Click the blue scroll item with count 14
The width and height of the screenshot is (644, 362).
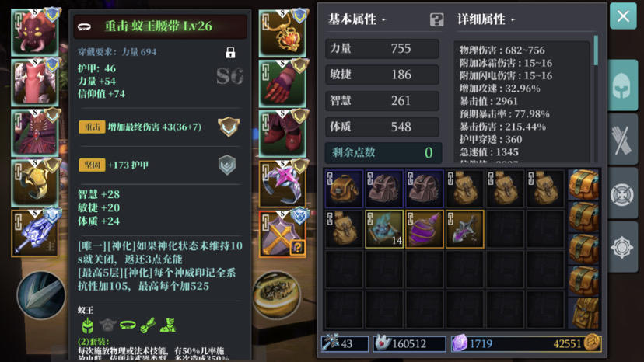click(384, 229)
